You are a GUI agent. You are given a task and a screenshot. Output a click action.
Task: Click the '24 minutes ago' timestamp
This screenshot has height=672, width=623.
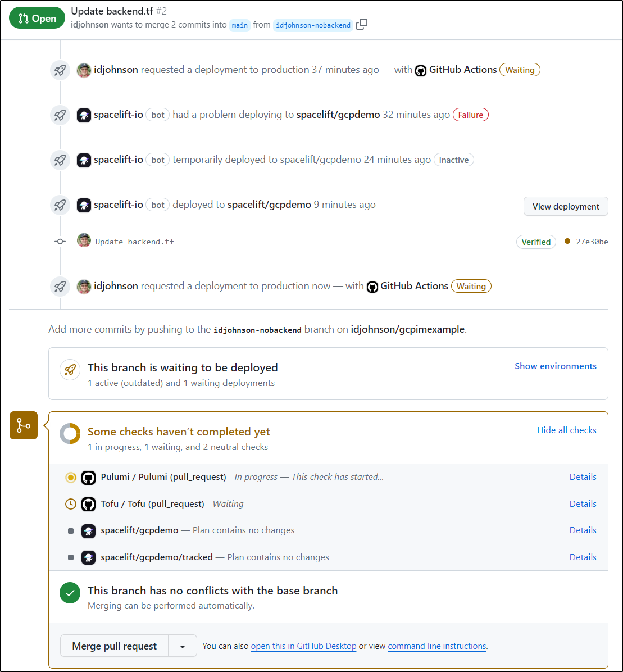point(397,160)
